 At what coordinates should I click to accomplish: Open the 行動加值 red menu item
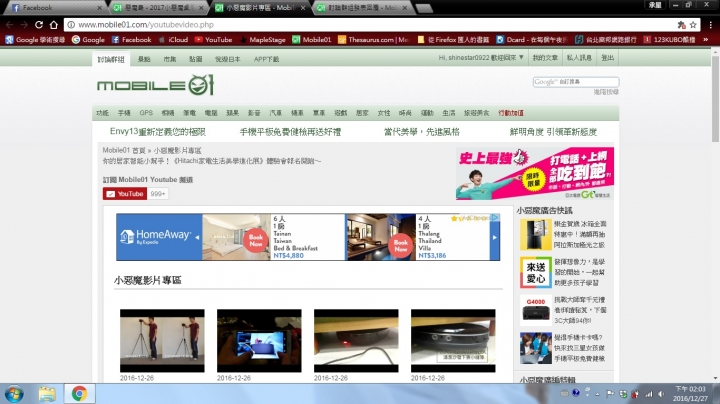511,113
